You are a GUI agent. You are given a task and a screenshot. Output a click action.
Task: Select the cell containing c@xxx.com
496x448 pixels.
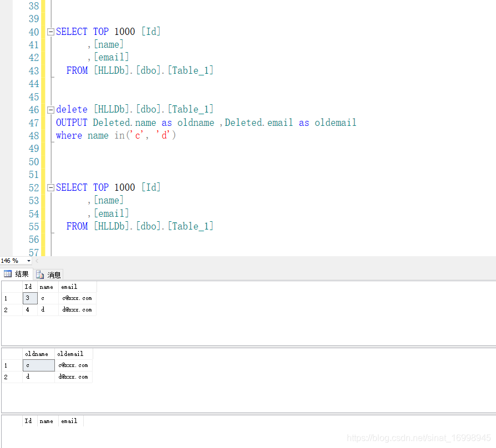pos(77,298)
